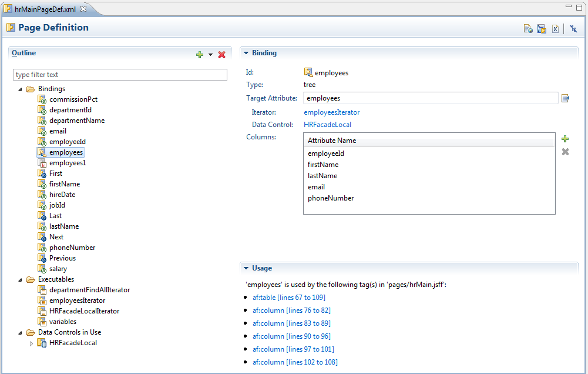Select the employees1 binding in the Outline
588x374 pixels.
tap(66, 162)
